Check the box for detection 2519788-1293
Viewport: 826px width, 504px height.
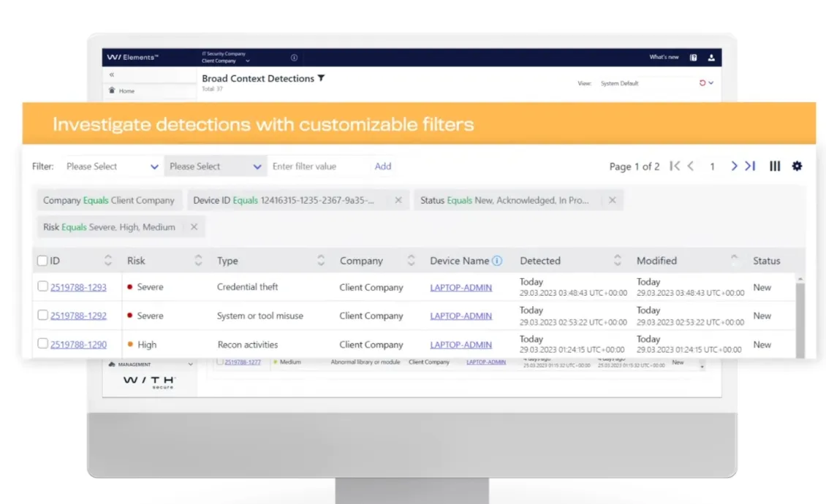coord(42,286)
